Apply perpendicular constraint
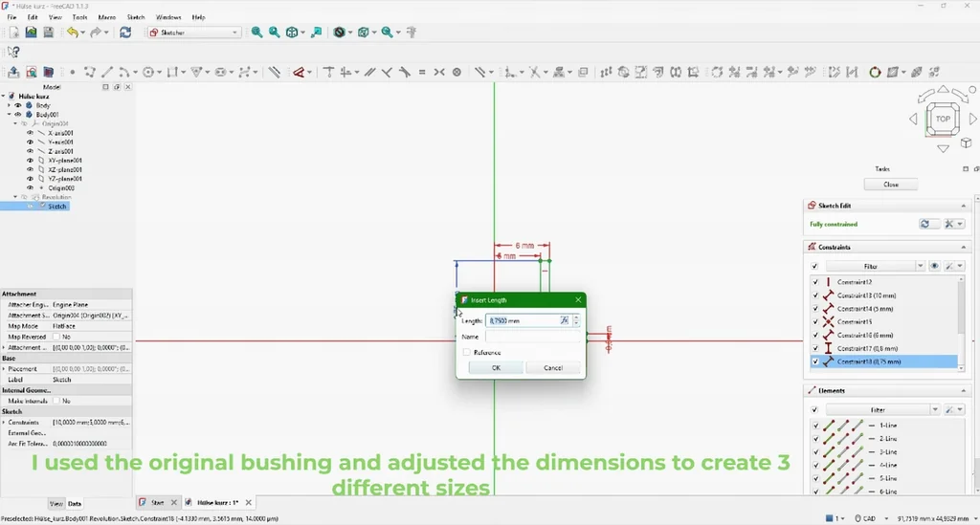 [387, 73]
